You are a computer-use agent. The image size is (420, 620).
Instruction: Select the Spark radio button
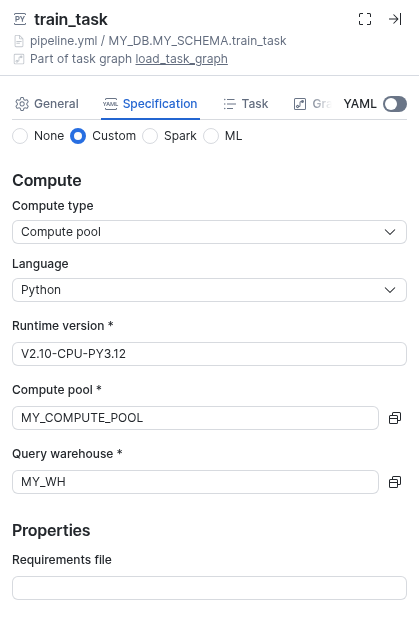click(x=150, y=136)
